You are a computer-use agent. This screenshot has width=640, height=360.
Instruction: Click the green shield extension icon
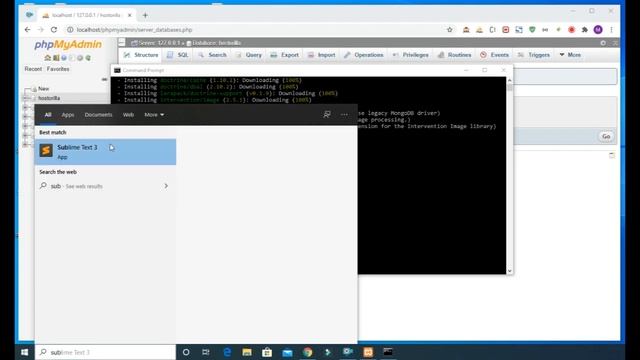[x=532, y=30]
